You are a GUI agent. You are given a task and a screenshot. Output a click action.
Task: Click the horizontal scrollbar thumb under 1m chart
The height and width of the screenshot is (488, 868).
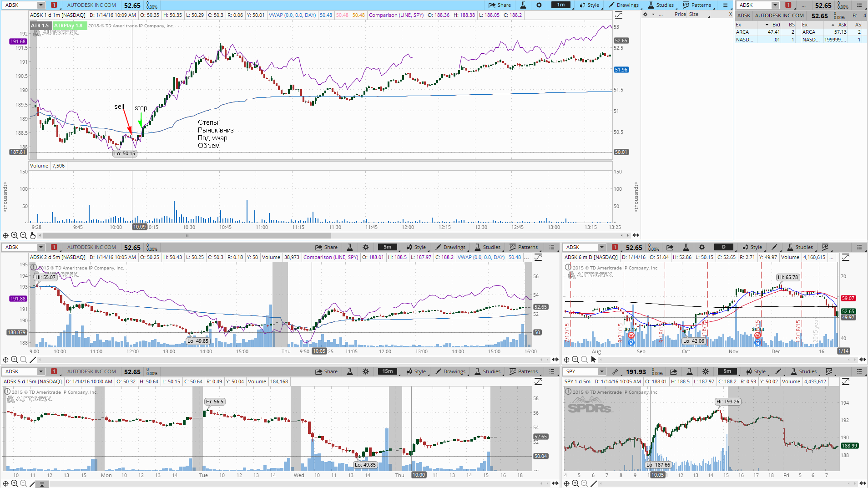[x=187, y=235]
